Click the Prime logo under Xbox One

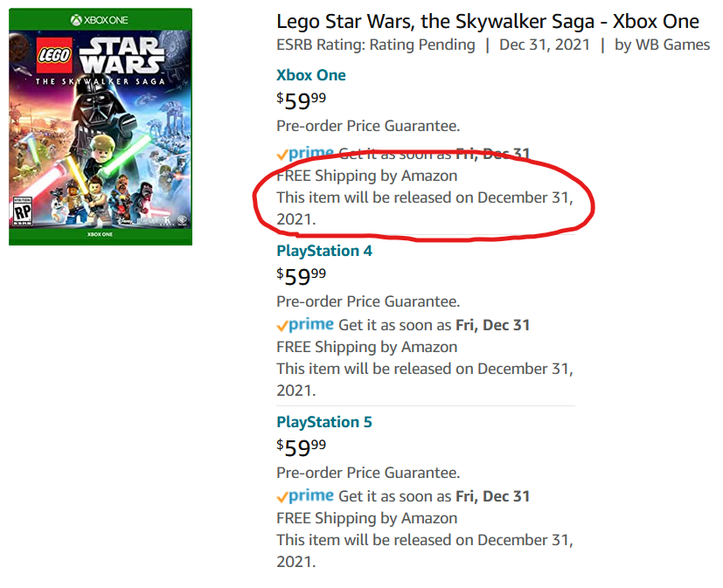coord(305,153)
